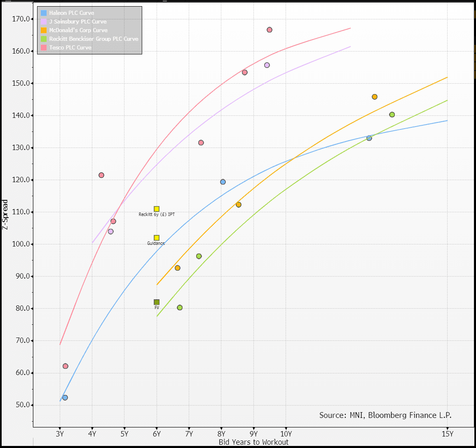Click the 170.0 y-axis tick label
This screenshot has width=476, height=448.
tap(21, 19)
